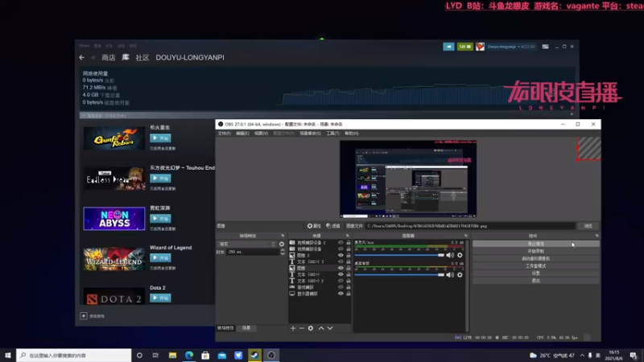Go to Steam 商店 store tab

click(109, 57)
